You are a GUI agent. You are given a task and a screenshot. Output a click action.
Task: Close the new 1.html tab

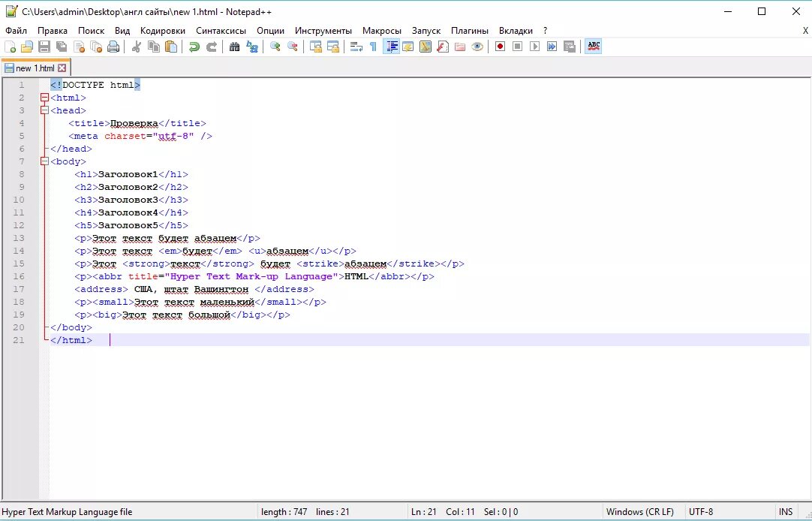[62, 67]
